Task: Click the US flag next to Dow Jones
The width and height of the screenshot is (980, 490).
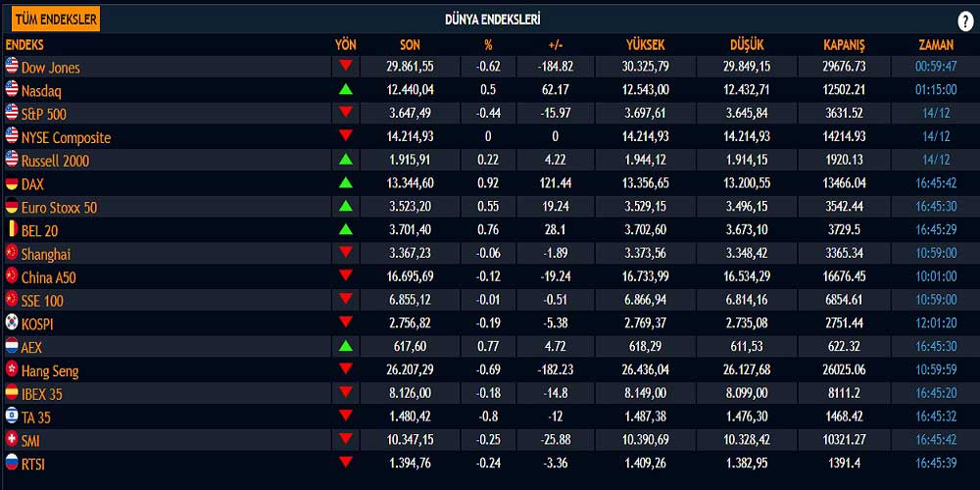Action: (11, 65)
